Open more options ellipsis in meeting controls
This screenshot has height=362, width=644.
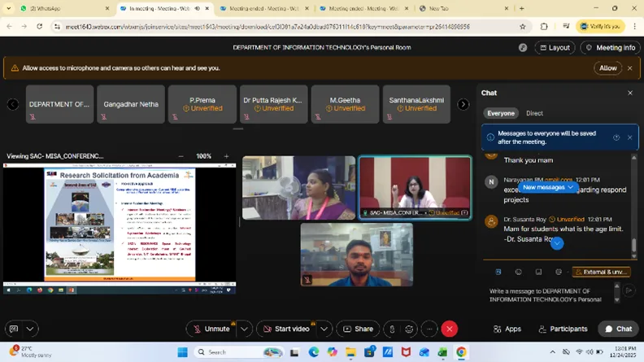(x=427, y=329)
